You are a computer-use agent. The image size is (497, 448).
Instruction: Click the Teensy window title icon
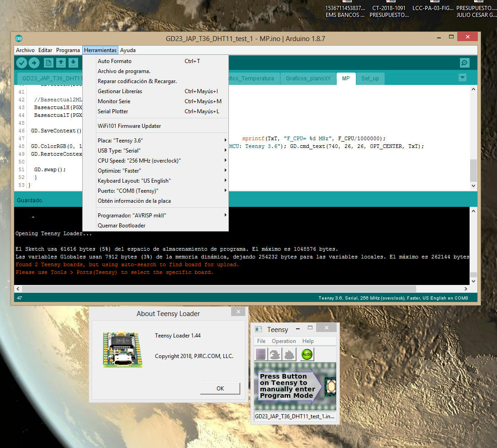tap(259, 329)
